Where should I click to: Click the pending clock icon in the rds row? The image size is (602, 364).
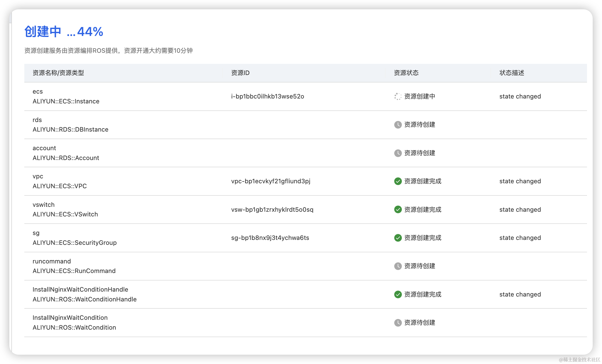click(x=398, y=125)
